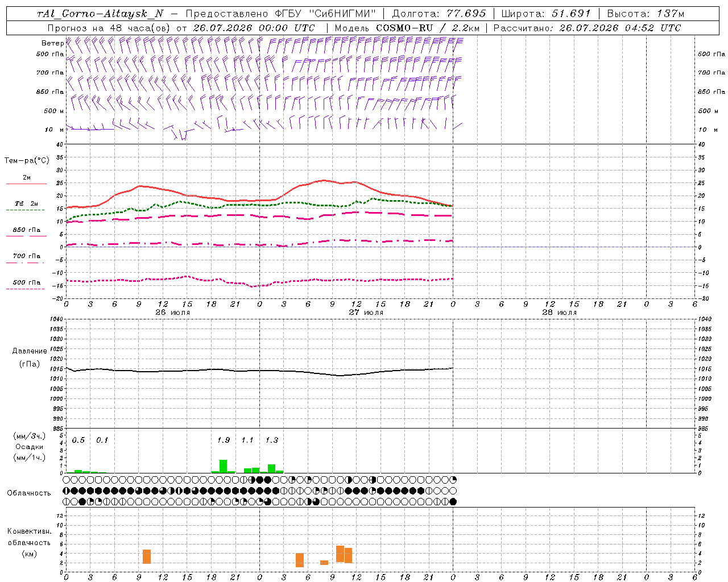The height and width of the screenshot is (582, 728).
Task: Click the first orange convective cloud bar on 26 июля
Action: (x=147, y=556)
